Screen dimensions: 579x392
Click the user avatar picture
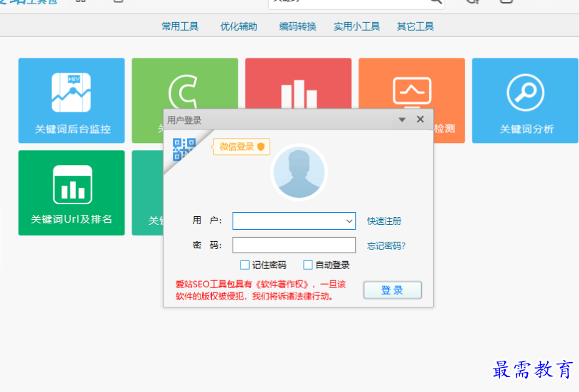299,172
